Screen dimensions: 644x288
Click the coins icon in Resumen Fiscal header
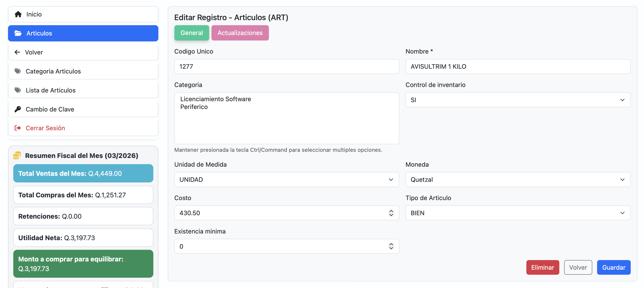[17, 155]
